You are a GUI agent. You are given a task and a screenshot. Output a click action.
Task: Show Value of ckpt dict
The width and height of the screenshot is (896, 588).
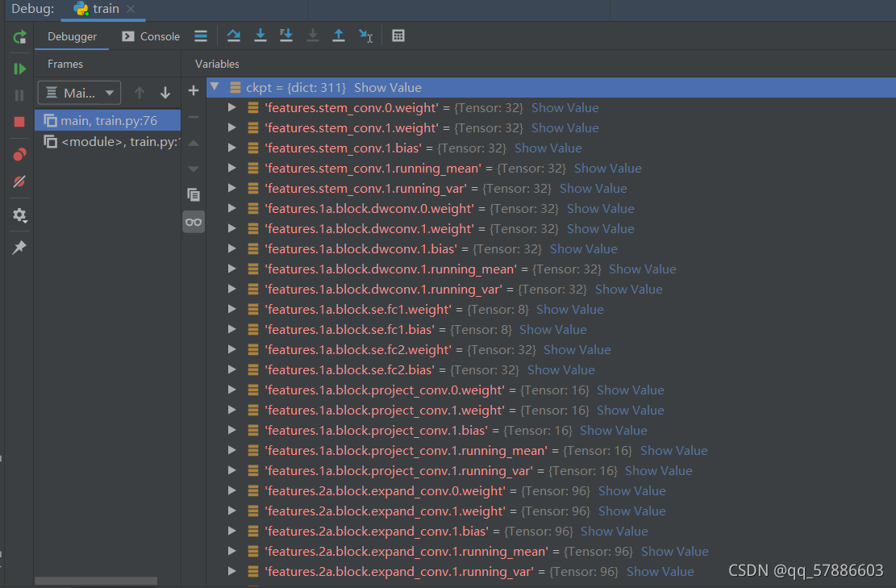[388, 87]
